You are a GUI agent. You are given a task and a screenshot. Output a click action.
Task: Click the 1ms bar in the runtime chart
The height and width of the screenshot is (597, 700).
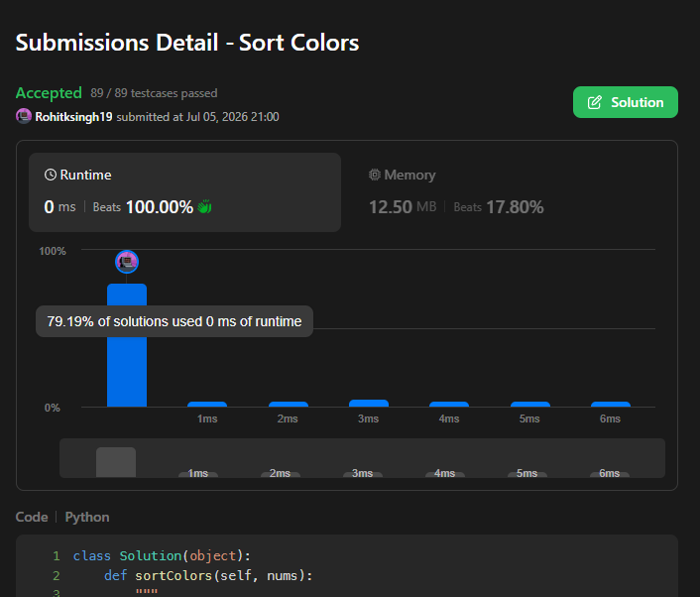click(207, 404)
